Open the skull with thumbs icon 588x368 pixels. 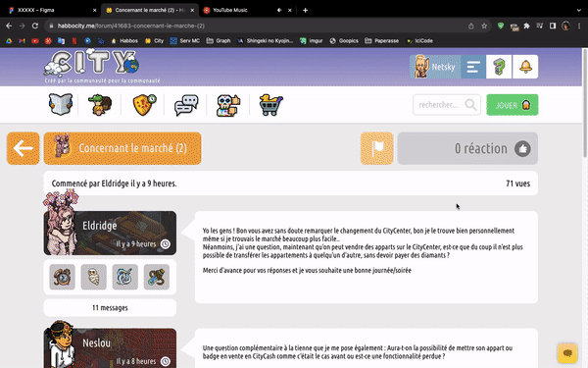[x=228, y=105]
